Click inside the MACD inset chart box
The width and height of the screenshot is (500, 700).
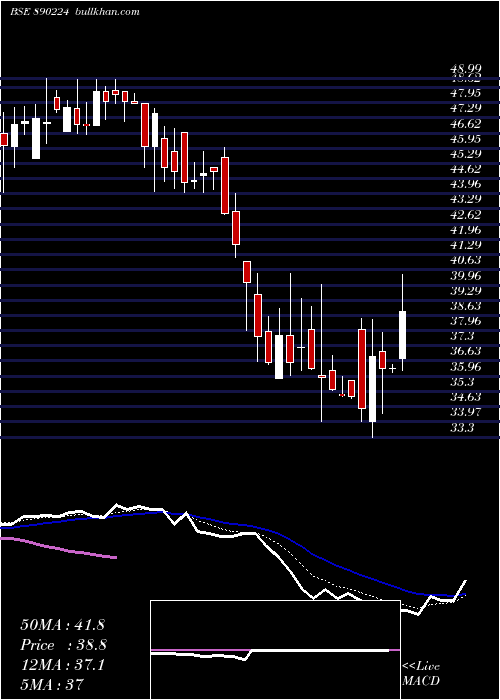tap(275, 650)
